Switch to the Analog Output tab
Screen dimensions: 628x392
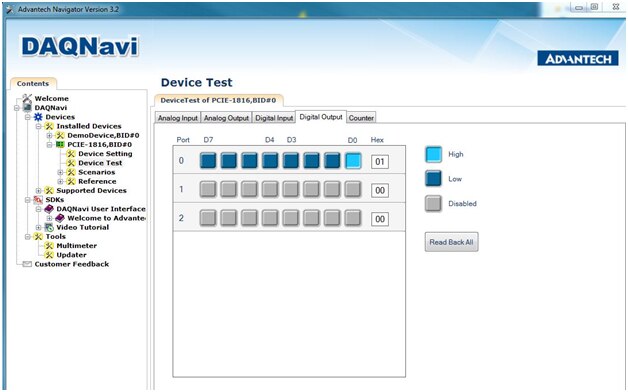click(226, 118)
